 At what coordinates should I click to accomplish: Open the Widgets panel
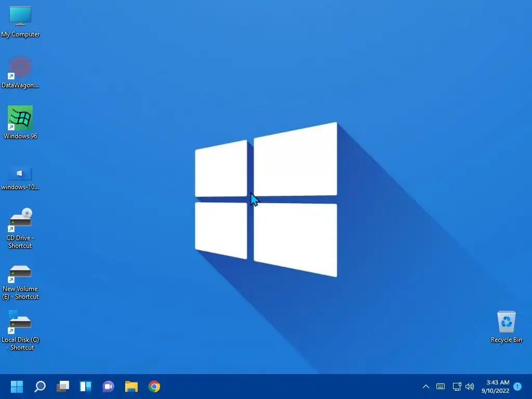(x=86, y=387)
